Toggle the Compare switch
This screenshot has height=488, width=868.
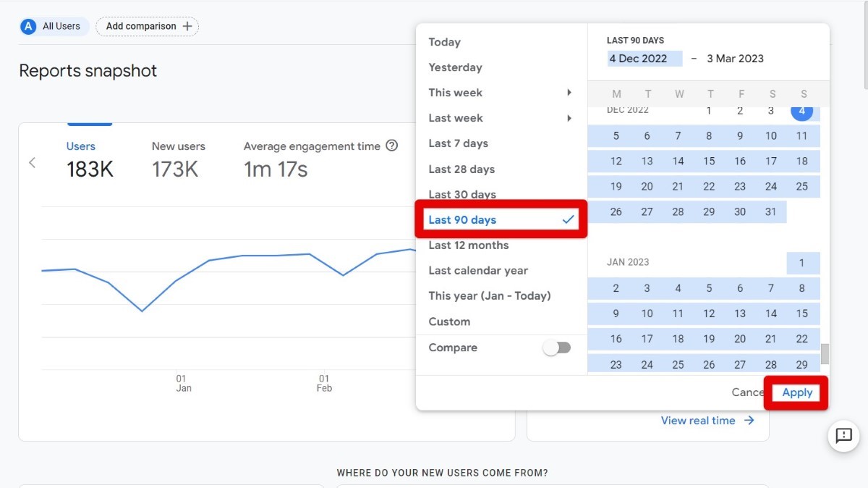tap(557, 348)
